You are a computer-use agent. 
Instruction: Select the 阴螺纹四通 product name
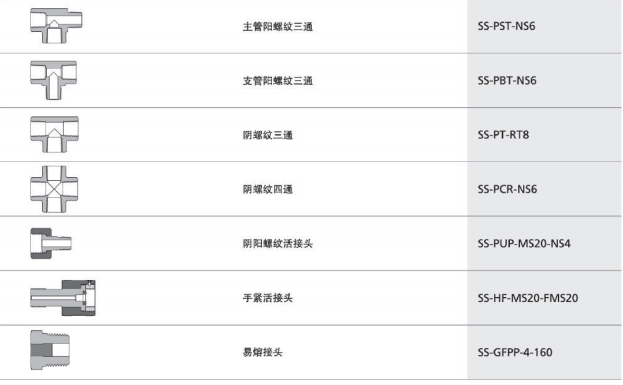(268, 189)
